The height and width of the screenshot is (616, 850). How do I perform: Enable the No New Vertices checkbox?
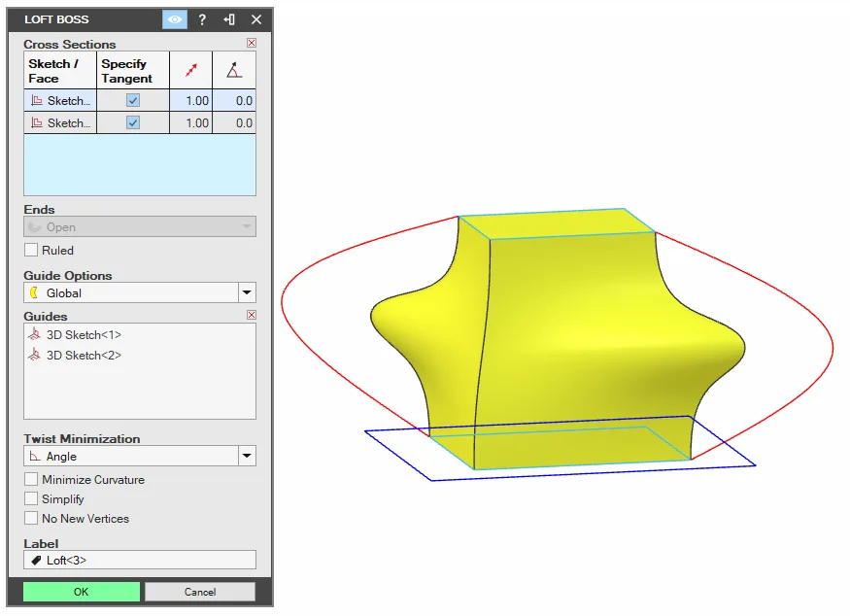(x=31, y=519)
